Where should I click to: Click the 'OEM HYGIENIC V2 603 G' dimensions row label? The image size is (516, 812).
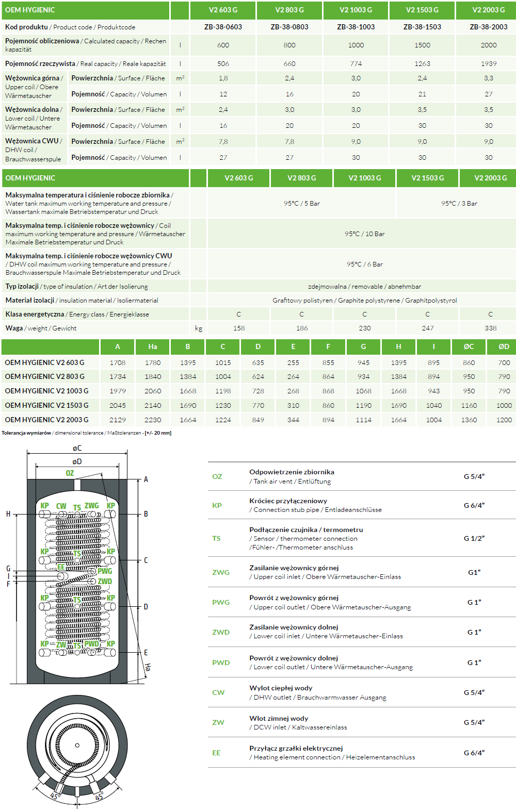pos(45,362)
